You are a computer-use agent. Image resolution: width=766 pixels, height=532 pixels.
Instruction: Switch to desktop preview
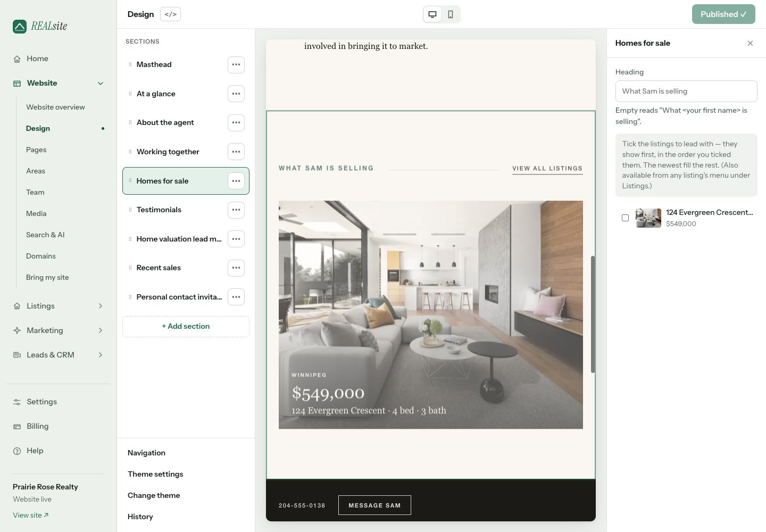tap(432, 14)
